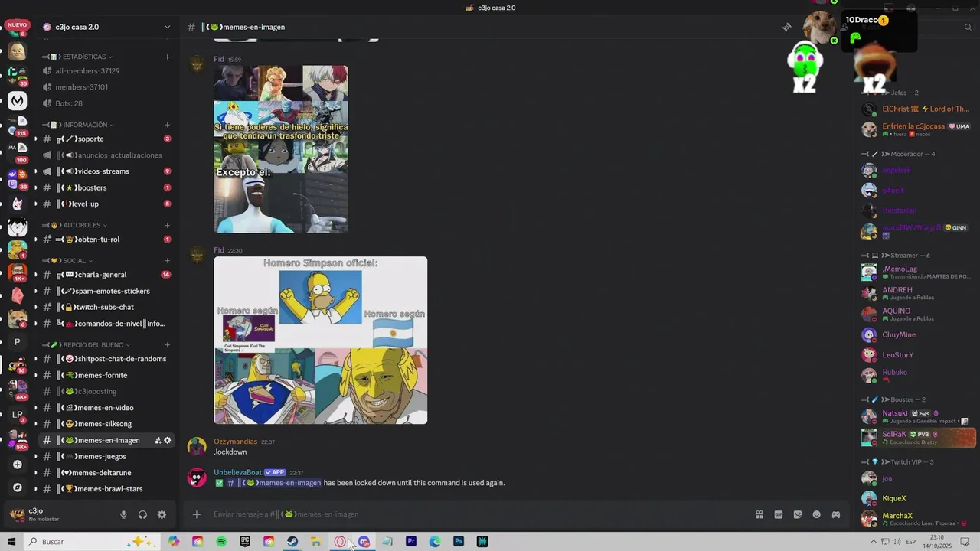980x551 pixels.
Task: Open the memes-silksong channel
Action: pos(106,424)
